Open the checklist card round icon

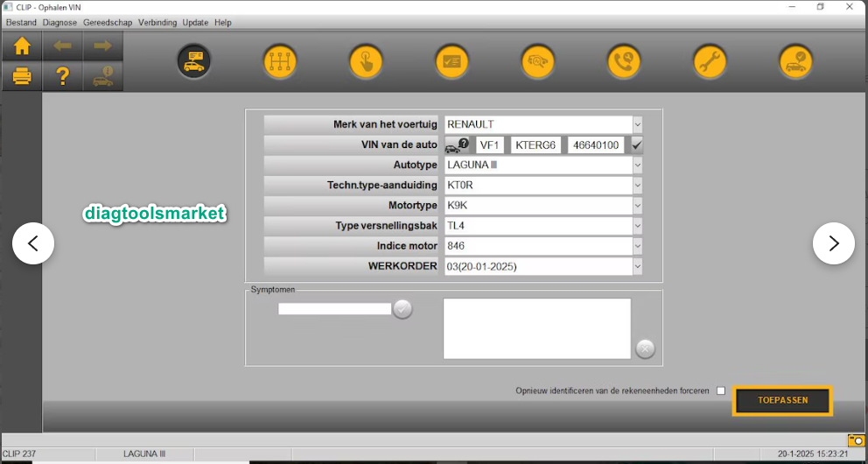click(x=451, y=61)
